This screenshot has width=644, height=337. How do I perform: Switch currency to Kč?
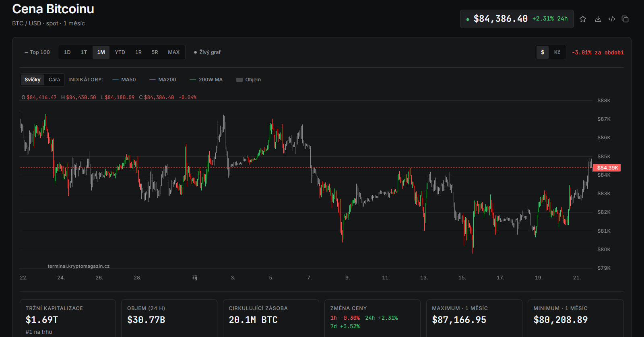coord(557,52)
